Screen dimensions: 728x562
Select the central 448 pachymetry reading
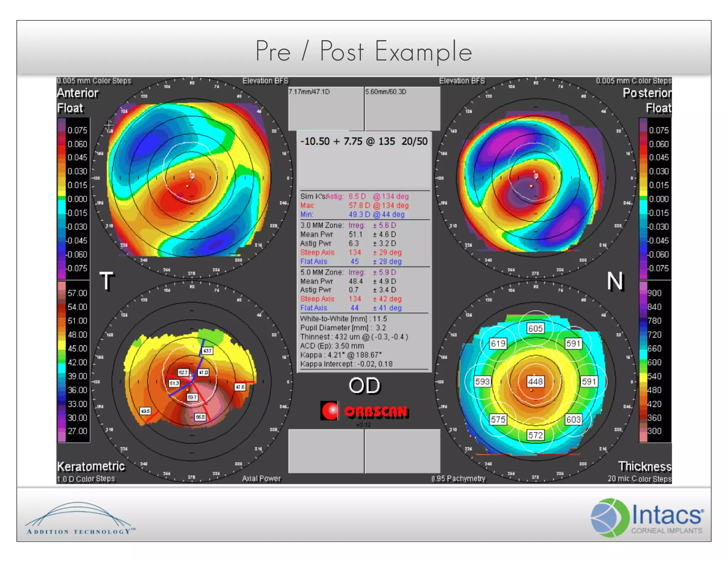[x=535, y=382]
